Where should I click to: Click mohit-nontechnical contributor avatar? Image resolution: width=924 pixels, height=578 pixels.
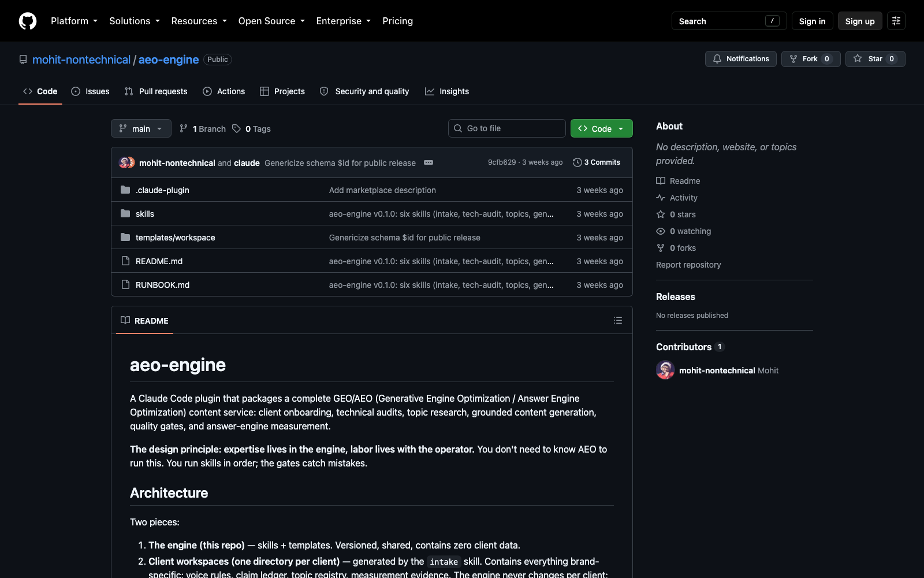[665, 370]
